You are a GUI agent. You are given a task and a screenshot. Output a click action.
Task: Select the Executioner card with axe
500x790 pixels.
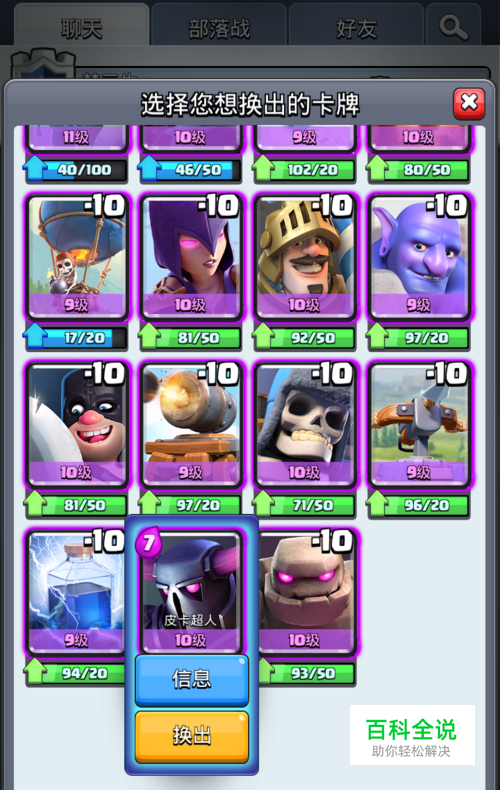click(77, 425)
